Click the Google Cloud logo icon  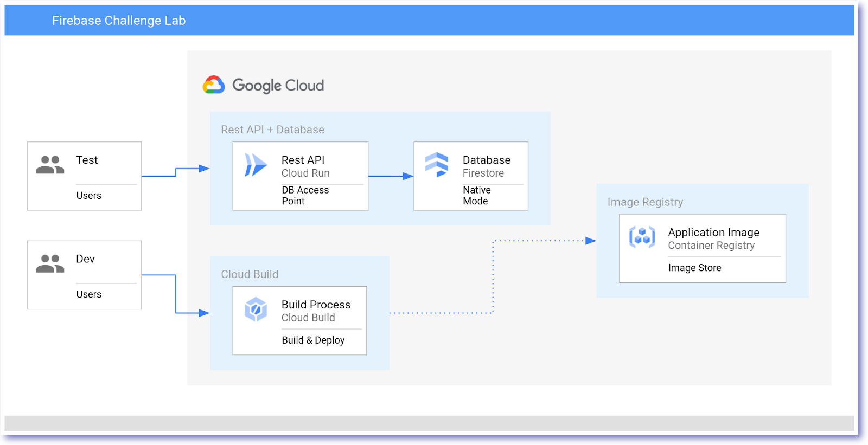214,85
